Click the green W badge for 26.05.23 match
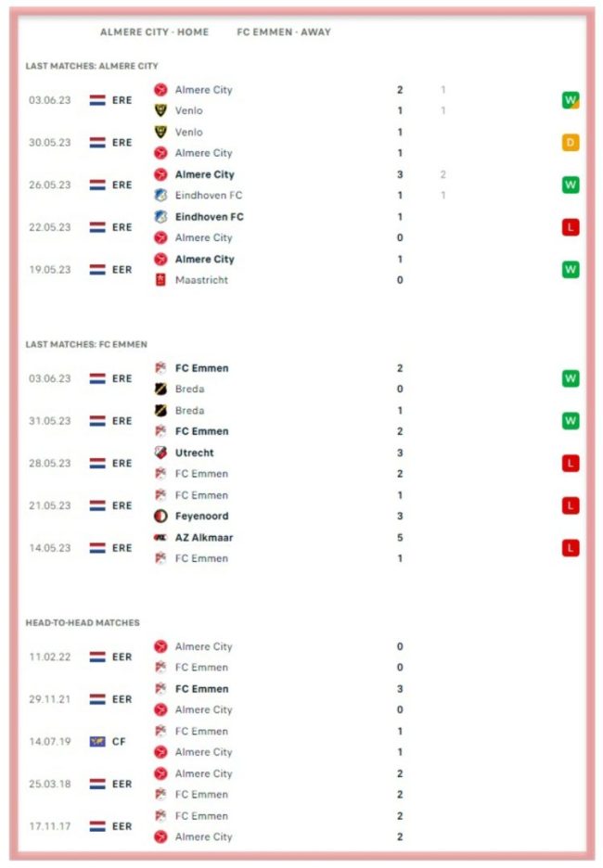 pyautogui.click(x=571, y=185)
